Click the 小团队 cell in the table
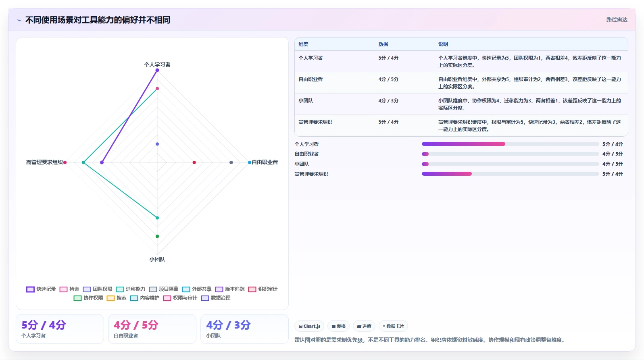This screenshot has width=644, height=360. 306,101
